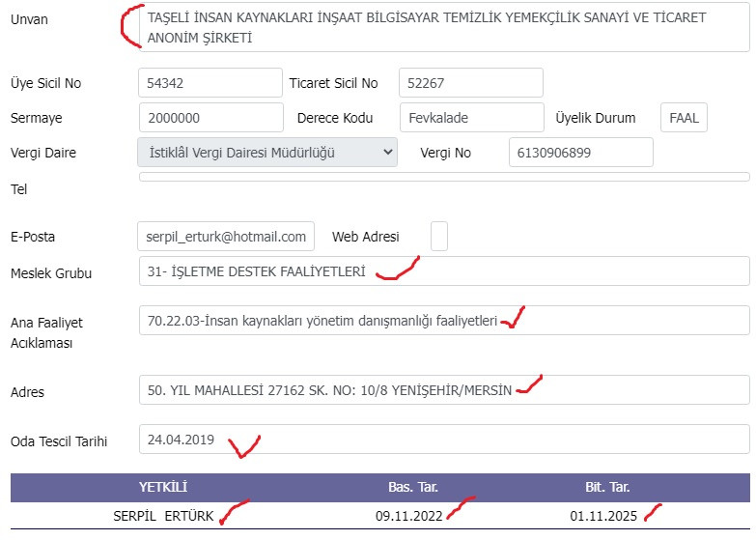Screen dimensions: 756x540
Task: Click the Adres label
Action: [27, 392]
